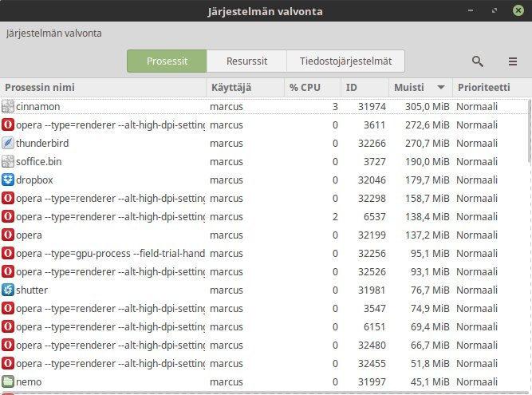
Task: Select the thunderbird process name
Action: click(42, 143)
